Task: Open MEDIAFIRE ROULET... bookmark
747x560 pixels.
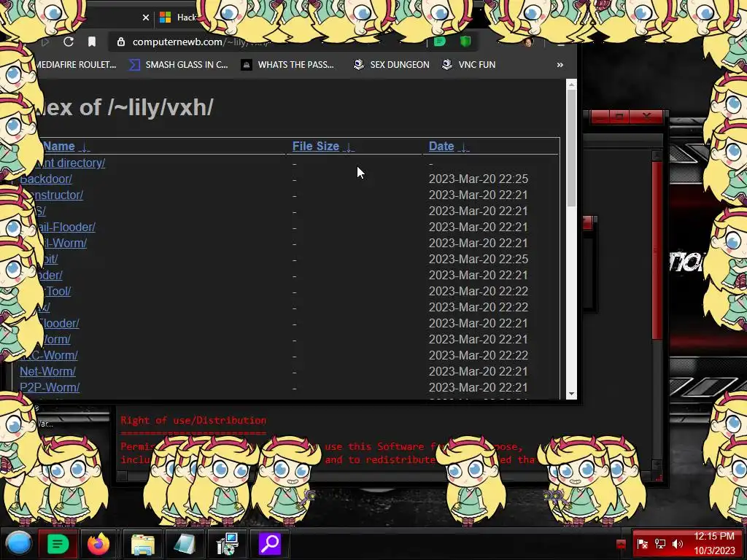Action: coord(75,65)
